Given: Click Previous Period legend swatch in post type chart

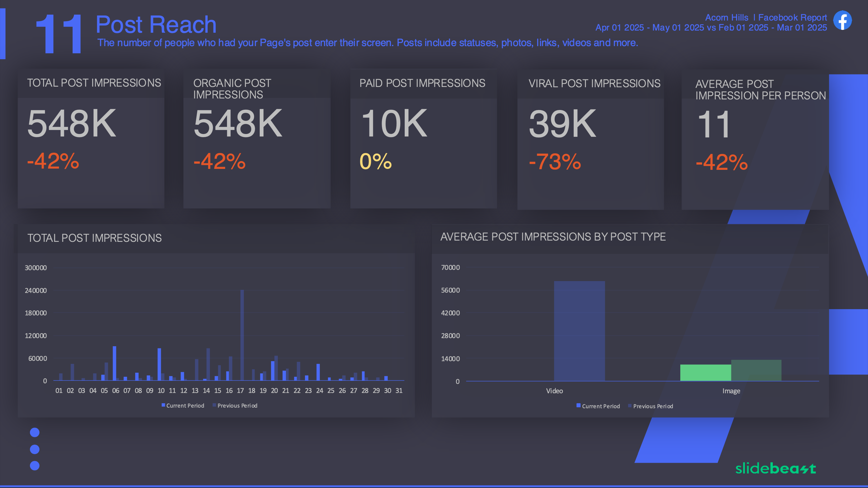Looking at the screenshot, I should (630, 406).
